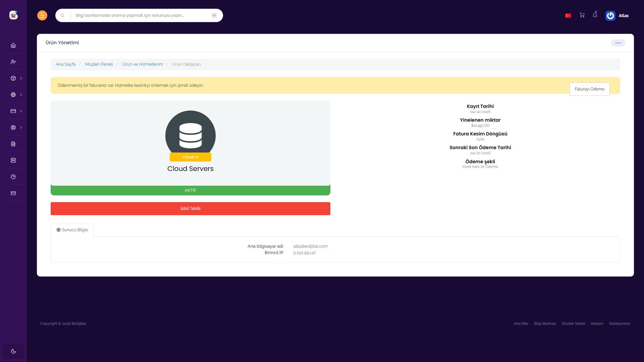
Task: Focus the knowledge base search field
Action: pos(141,15)
